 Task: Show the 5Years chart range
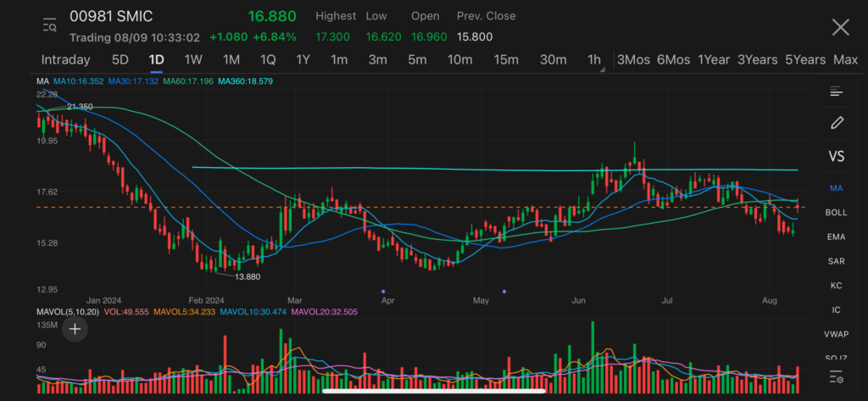pyautogui.click(x=804, y=59)
